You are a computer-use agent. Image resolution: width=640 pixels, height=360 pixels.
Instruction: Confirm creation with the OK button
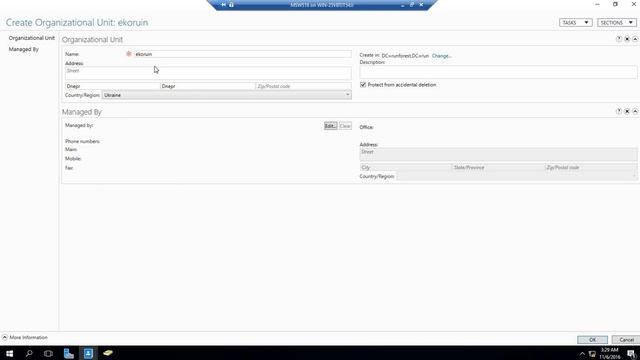click(592, 340)
